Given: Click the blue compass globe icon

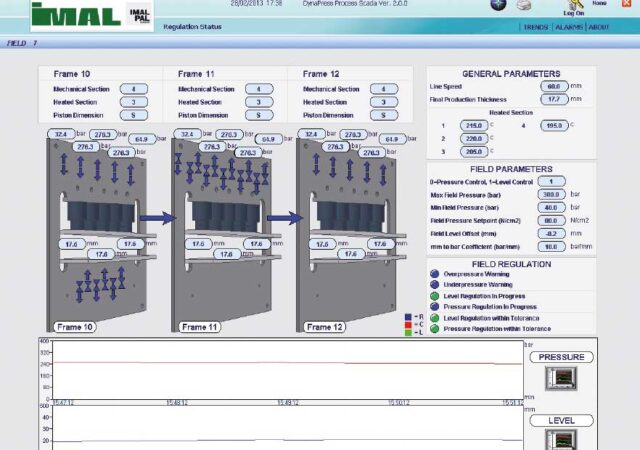Looking at the screenshot, I should pos(498,5).
